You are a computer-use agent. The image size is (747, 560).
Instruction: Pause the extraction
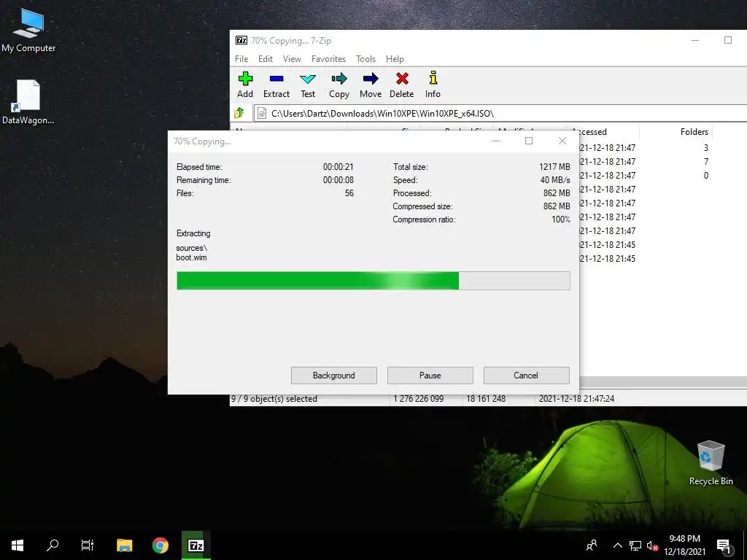[430, 376]
